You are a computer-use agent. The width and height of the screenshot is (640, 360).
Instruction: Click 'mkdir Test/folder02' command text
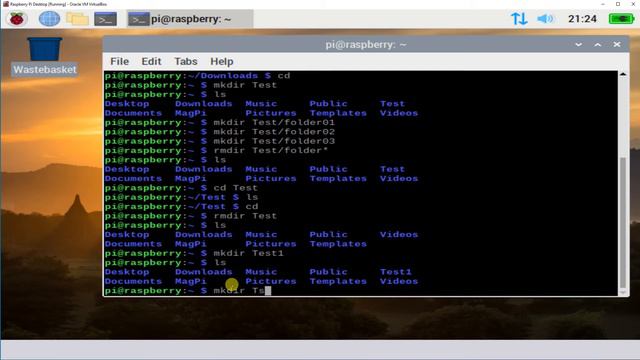(x=274, y=132)
